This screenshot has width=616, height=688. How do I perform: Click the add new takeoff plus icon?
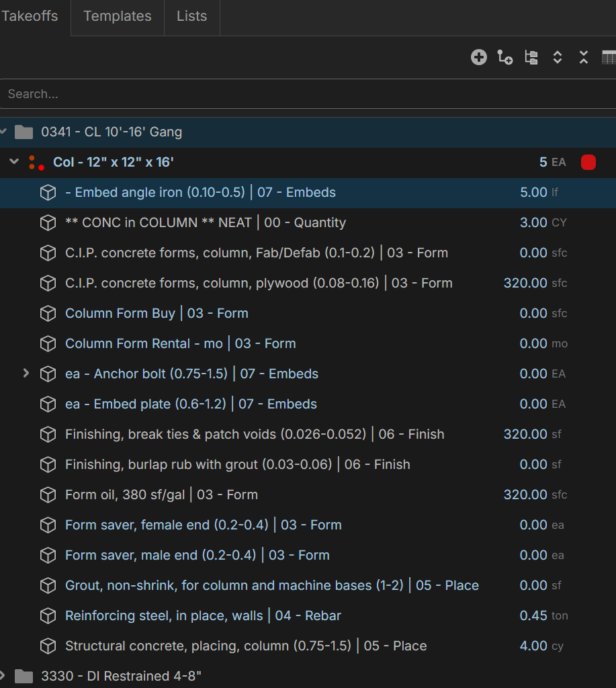(x=478, y=58)
